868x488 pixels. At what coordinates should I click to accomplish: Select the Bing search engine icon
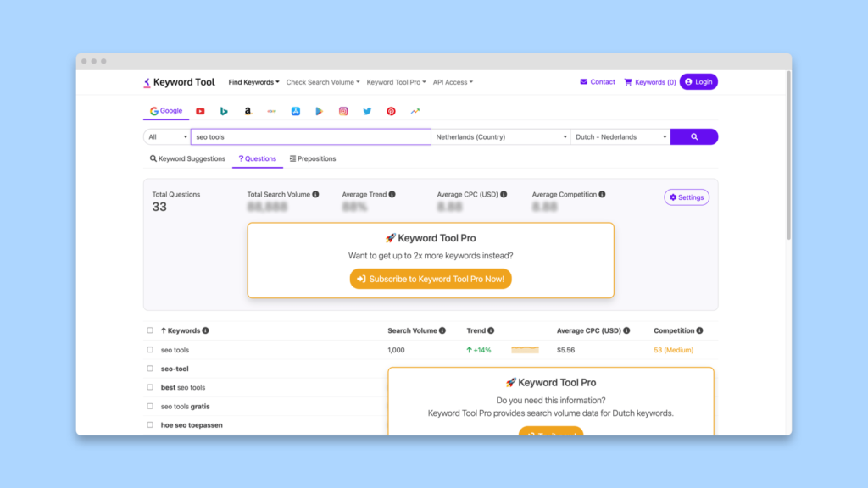[224, 111]
